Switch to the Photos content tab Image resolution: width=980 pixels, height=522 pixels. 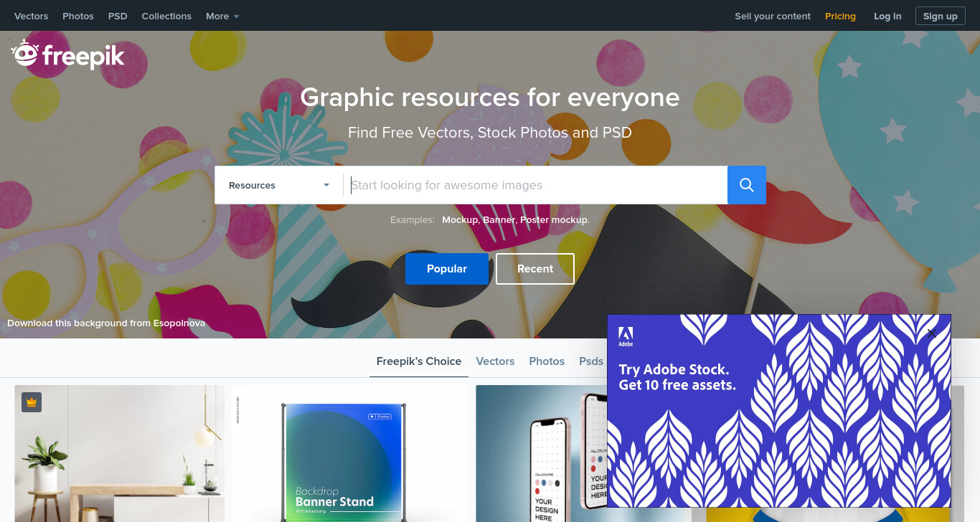pyautogui.click(x=547, y=361)
